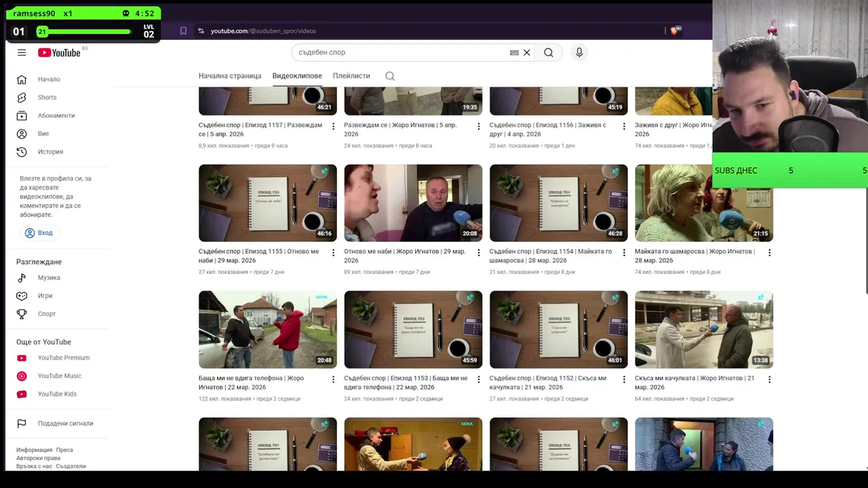Open Майката го шамаросва 21:15 thumbnail
The width and height of the screenshot is (868, 488).
704,203
